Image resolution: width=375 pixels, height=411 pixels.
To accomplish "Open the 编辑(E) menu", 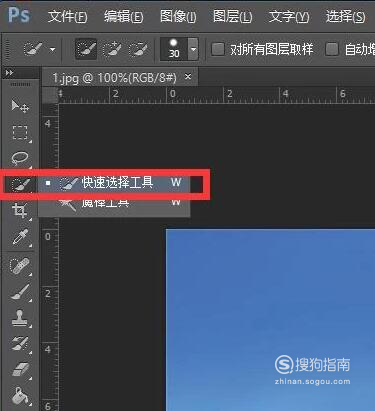I will 123,16.
